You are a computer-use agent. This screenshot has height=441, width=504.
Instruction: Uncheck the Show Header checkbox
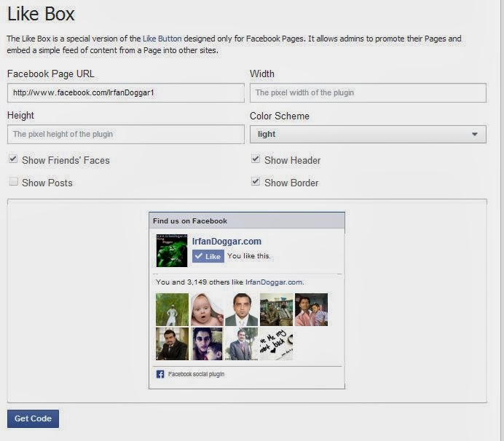(256, 159)
